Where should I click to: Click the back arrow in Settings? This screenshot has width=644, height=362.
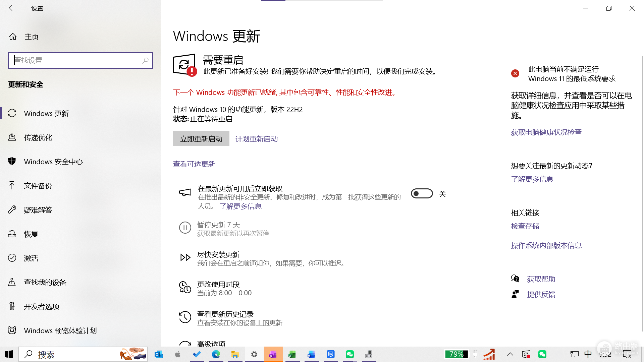click(12, 8)
